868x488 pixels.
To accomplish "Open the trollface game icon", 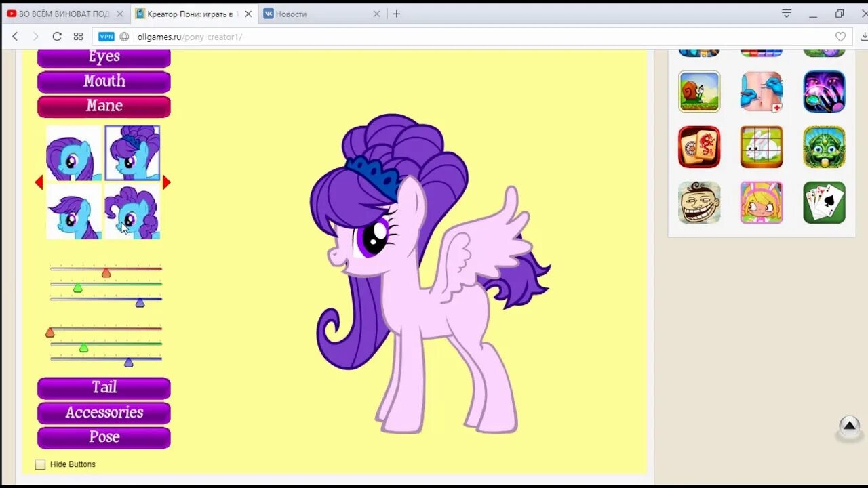I will 699,203.
